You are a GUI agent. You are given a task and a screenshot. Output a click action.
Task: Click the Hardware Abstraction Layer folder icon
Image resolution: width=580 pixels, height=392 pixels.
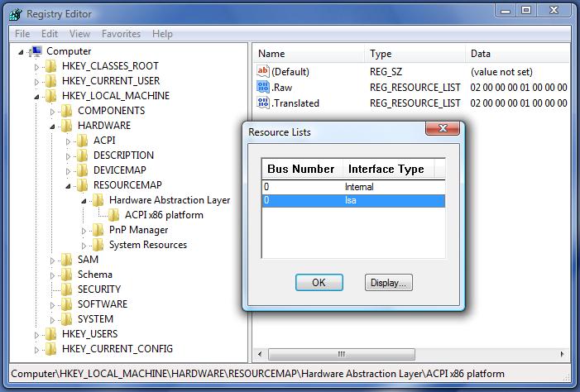click(x=98, y=200)
